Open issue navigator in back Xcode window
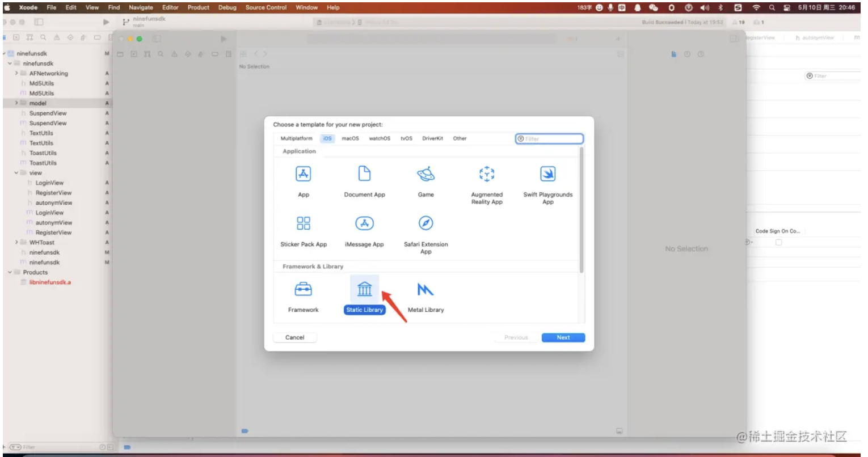The image size is (868, 457). click(x=57, y=37)
